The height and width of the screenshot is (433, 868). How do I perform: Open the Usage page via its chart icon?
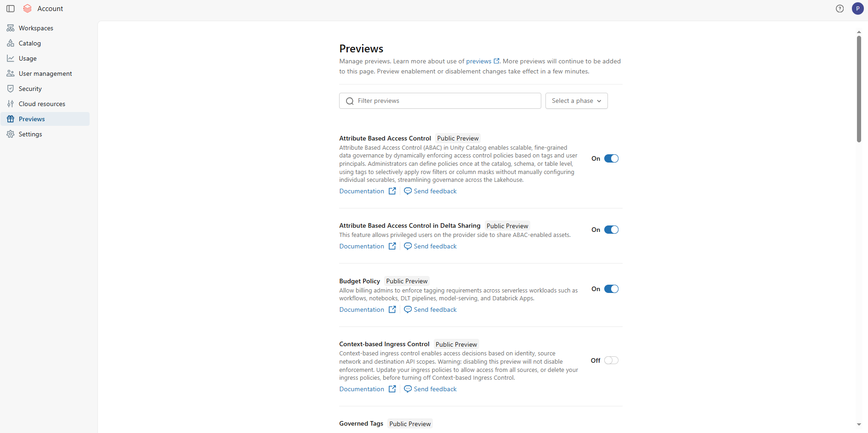tap(10, 58)
